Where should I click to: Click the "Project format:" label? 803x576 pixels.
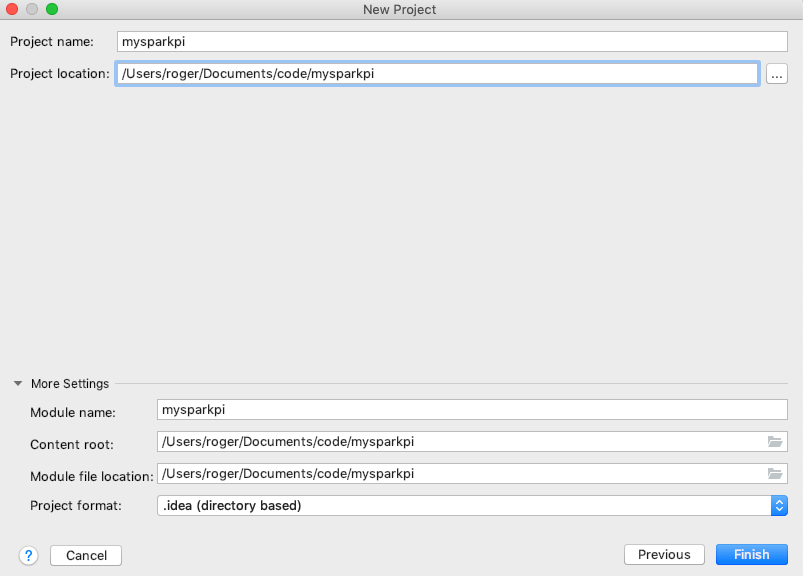[76, 506]
